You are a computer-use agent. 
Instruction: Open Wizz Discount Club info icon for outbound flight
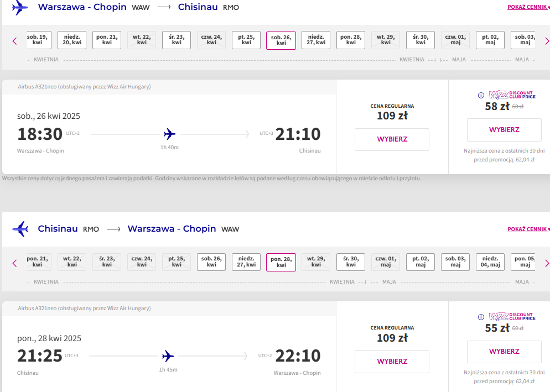481,95
